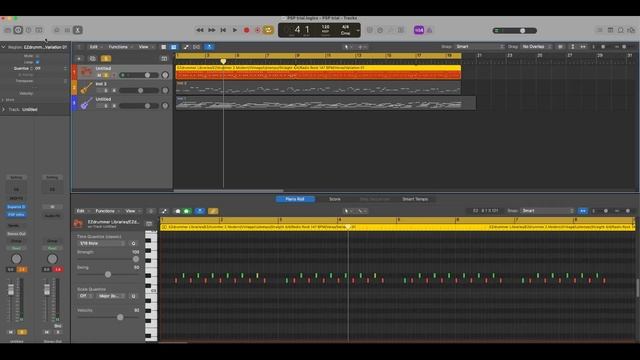The width and height of the screenshot is (640, 360).
Task: Open Tracks area View menu
Action: coord(145,47)
